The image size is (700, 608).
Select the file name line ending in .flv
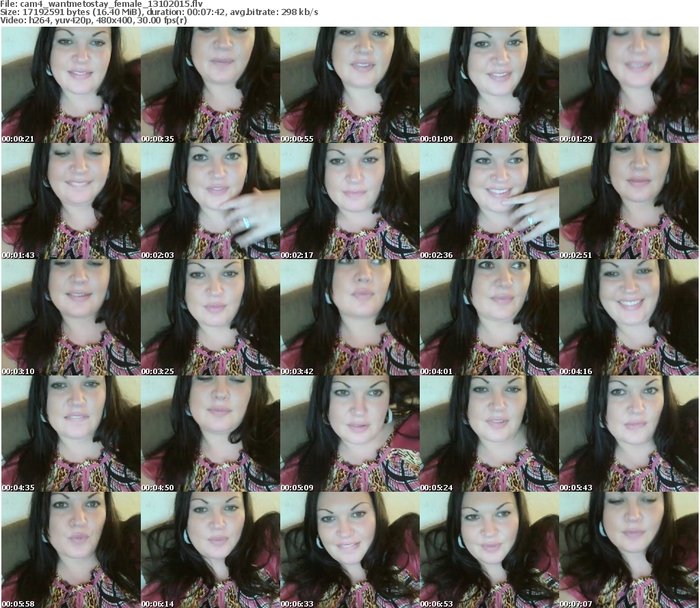tap(101, 4)
